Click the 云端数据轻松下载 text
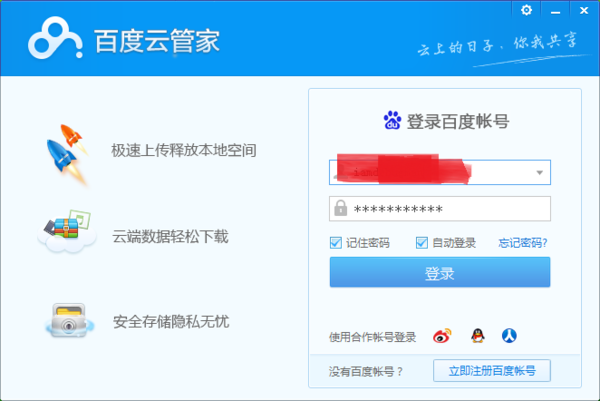 170,236
